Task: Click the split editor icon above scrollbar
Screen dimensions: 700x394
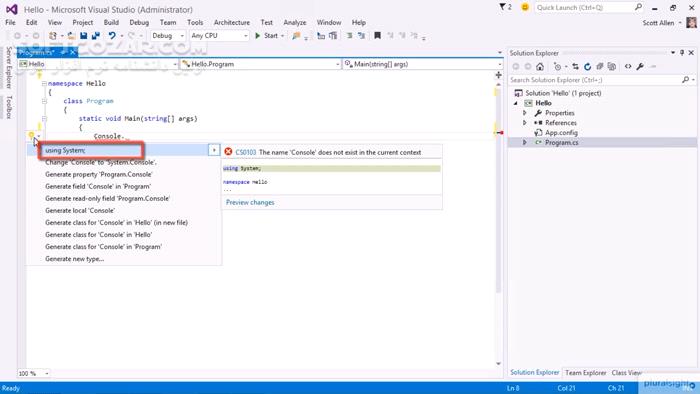Action: click(499, 75)
